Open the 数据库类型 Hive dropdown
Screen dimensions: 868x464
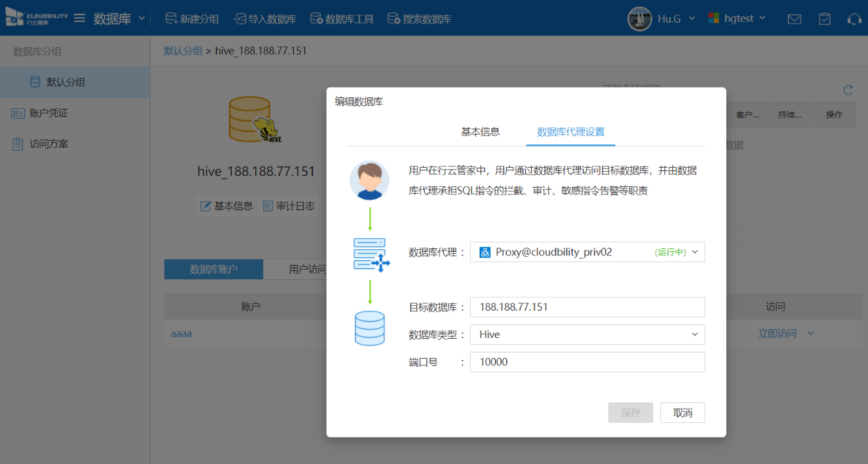coord(587,335)
